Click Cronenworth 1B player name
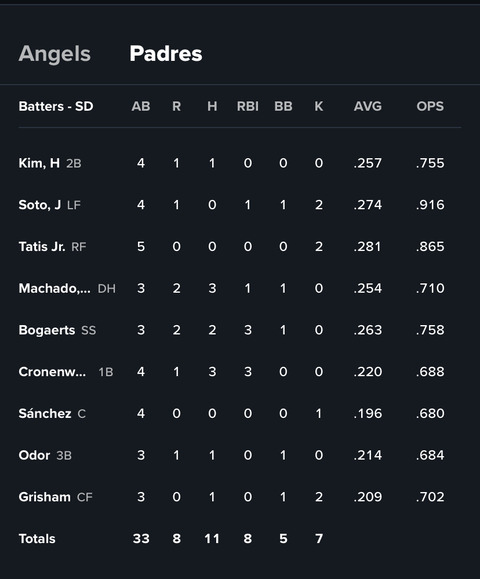This screenshot has height=579, width=480. [x=52, y=371]
